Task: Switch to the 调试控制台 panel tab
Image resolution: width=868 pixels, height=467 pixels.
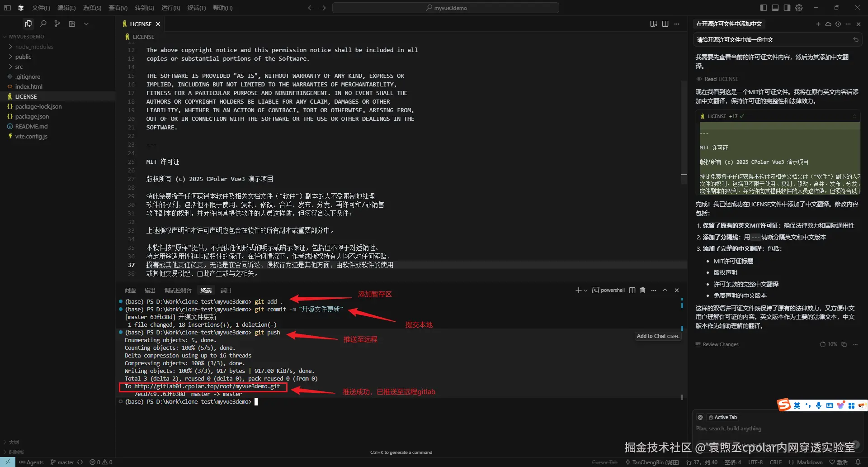Action: coord(178,290)
